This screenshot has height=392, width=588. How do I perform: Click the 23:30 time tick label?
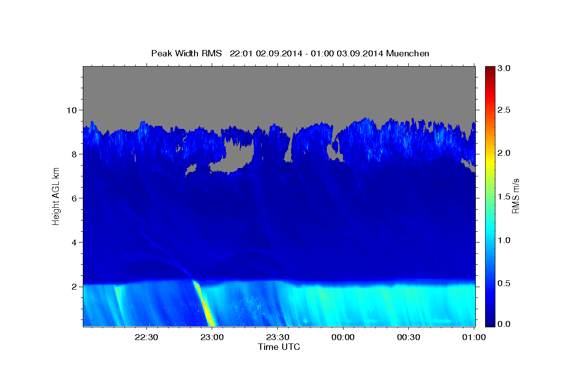coord(277,337)
